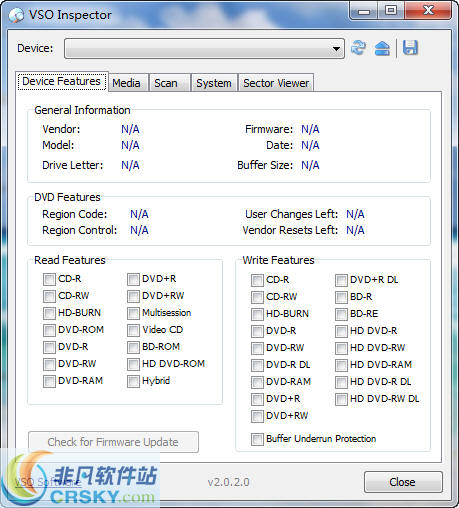Screen dimensions: 459x508
Task: Toggle Read Features HD-BURN checkbox
Action: click(x=49, y=313)
